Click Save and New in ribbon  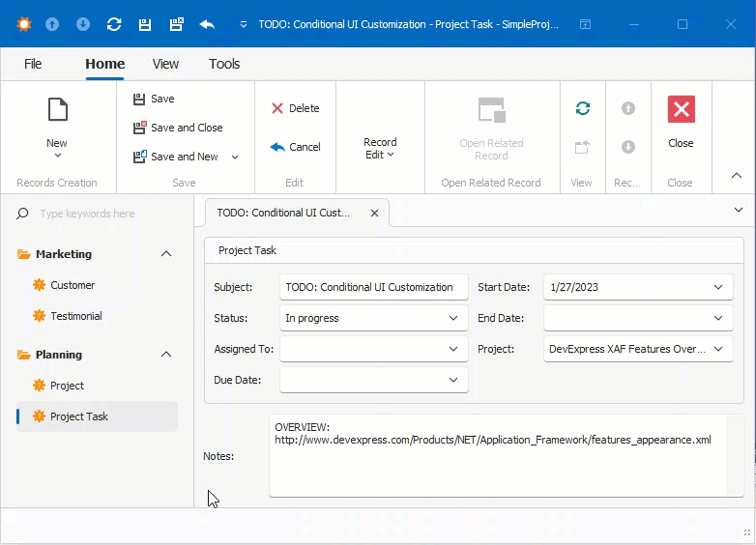(x=176, y=157)
